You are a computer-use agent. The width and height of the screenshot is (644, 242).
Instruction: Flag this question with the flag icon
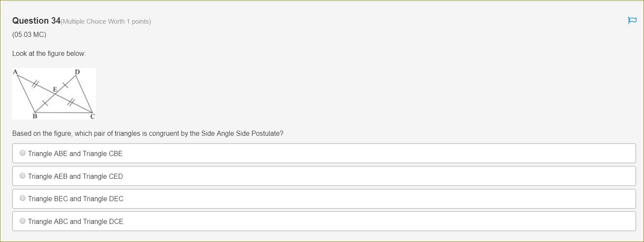(x=632, y=21)
